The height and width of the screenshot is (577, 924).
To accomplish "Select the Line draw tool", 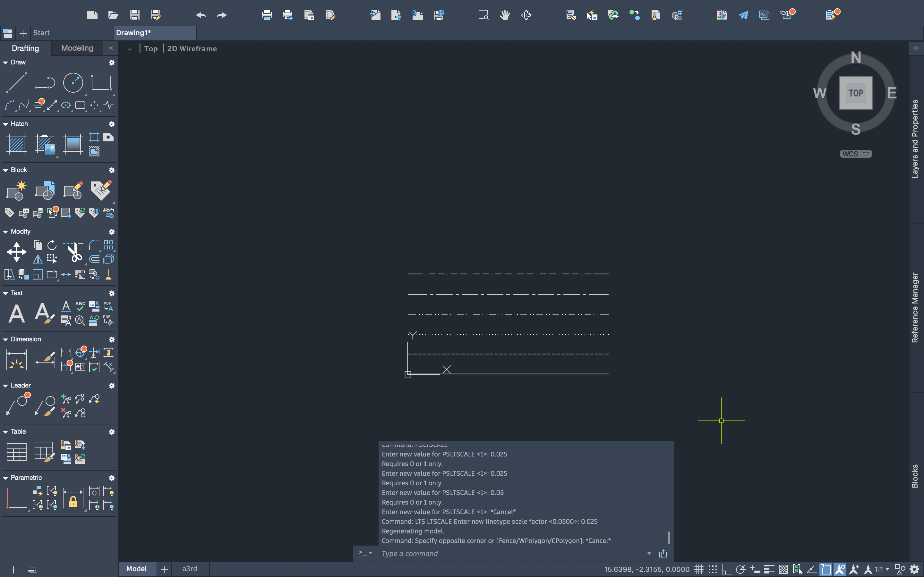I will coord(16,83).
